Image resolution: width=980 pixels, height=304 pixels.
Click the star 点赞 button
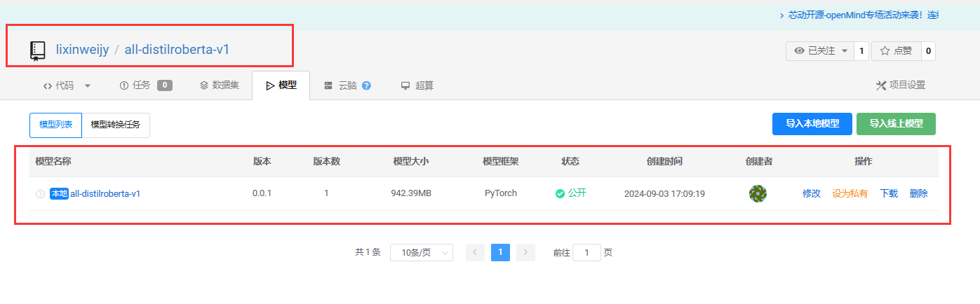coord(896,51)
